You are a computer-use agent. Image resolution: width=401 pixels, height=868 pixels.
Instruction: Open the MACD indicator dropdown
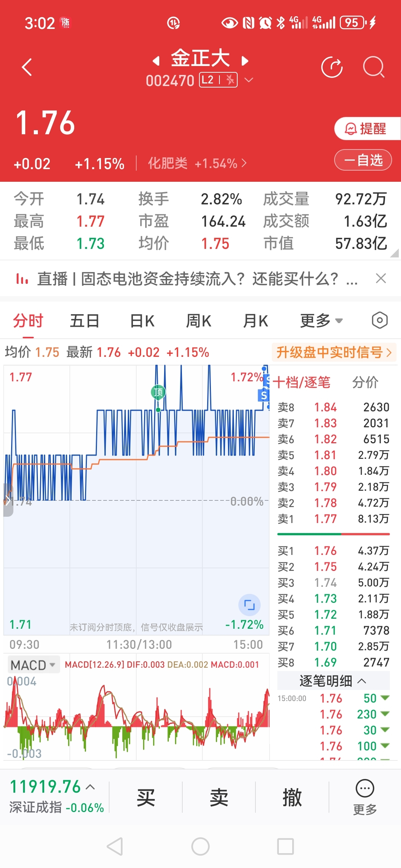click(x=33, y=665)
